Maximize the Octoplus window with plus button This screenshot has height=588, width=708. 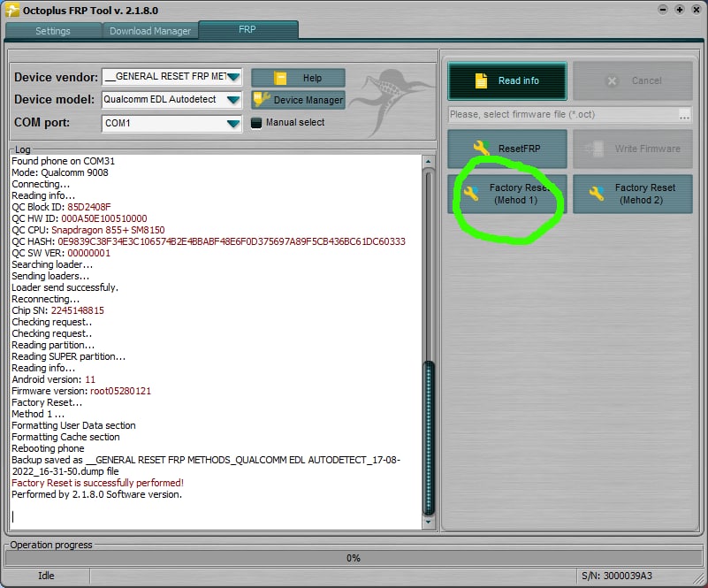tap(680, 10)
